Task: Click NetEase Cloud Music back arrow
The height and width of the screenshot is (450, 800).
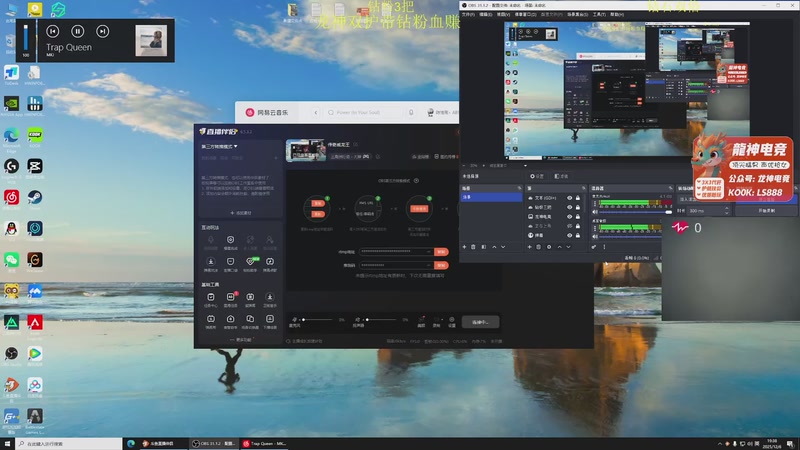Action: [x=316, y=112]
